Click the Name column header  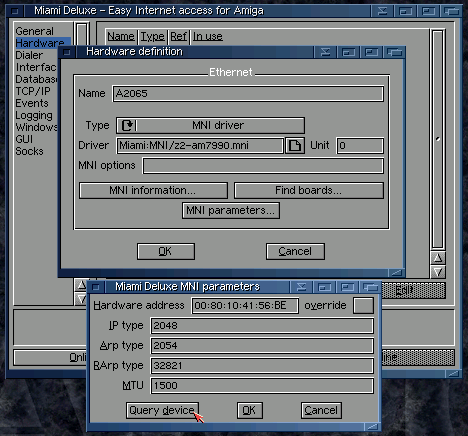pos(121,36)
